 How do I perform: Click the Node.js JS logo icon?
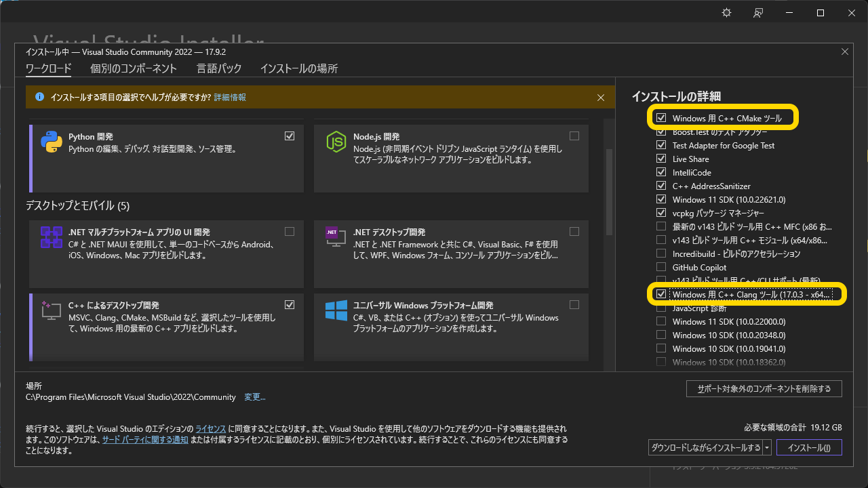[335, 142]
